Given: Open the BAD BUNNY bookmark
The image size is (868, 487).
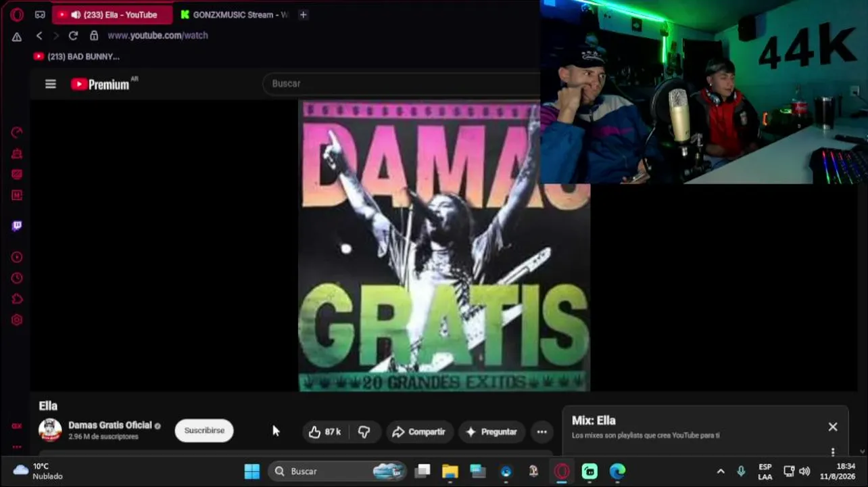Looking at the screenshot, I should [x=76, y=57].
